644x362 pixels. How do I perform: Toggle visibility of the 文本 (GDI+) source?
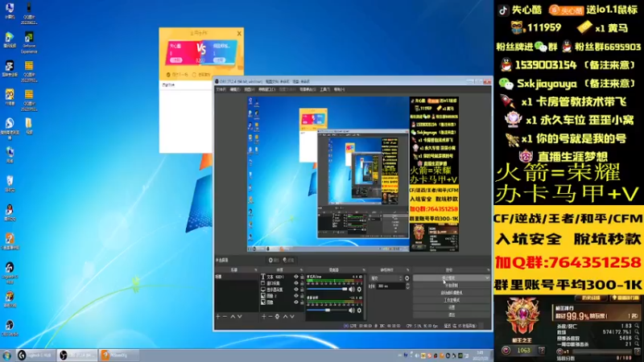click(x=295, y=277)
